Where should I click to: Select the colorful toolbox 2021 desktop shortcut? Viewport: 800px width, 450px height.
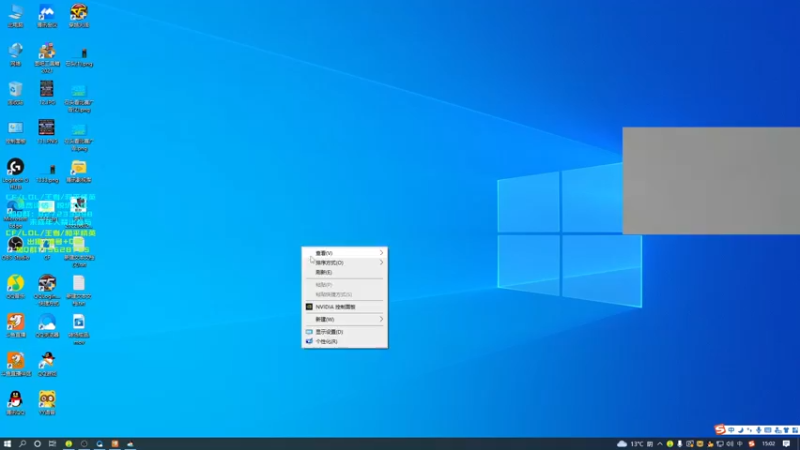click(x=47, y=57)
